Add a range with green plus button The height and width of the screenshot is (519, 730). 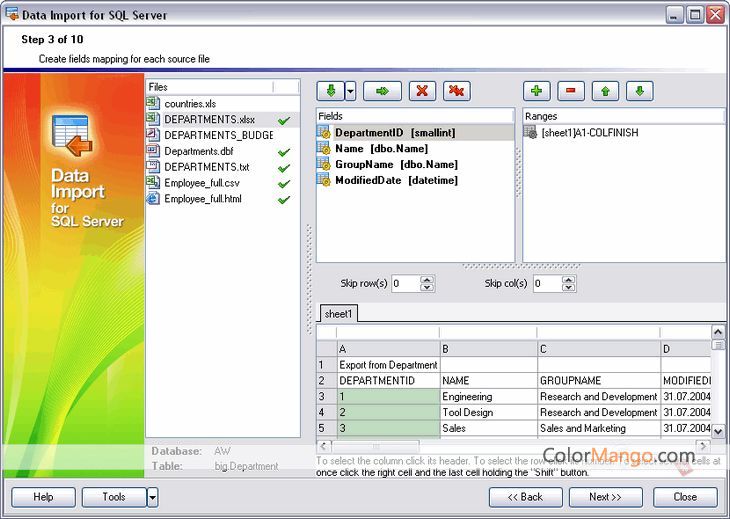536,91
